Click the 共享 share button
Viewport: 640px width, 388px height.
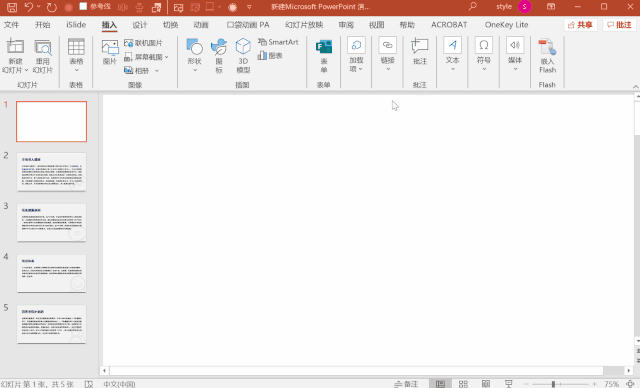[580, 25]
